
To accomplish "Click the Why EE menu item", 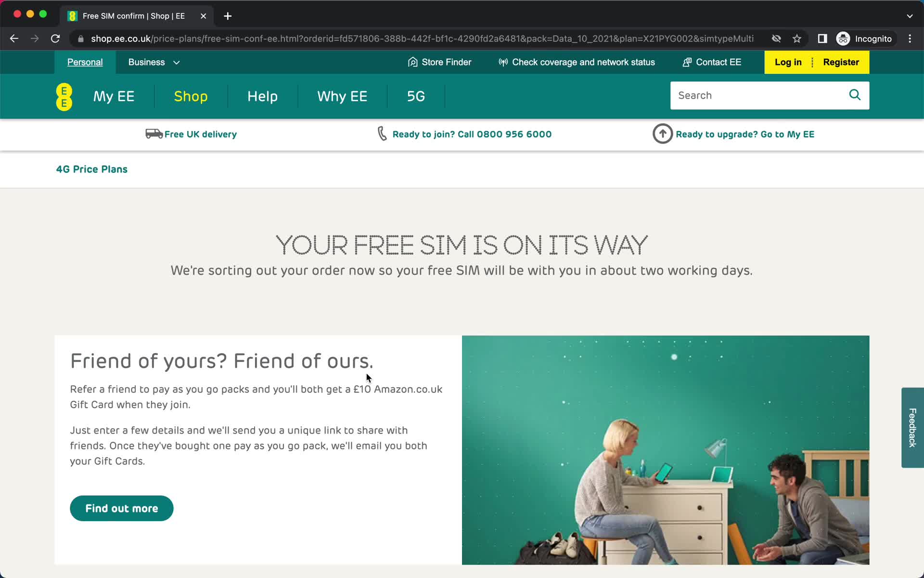I will coord(343,96).
